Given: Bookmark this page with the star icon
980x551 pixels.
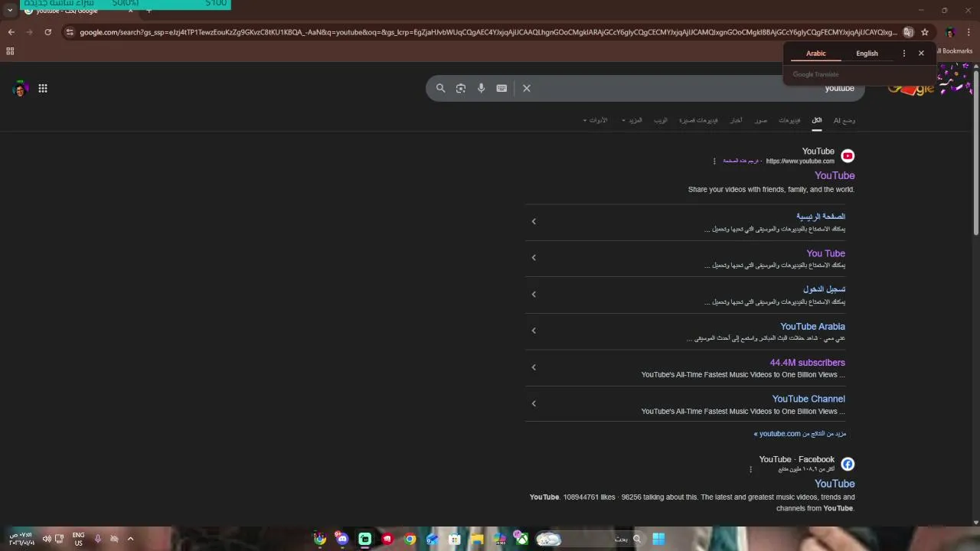Looking at the screenshot, I should pos(925,32).
